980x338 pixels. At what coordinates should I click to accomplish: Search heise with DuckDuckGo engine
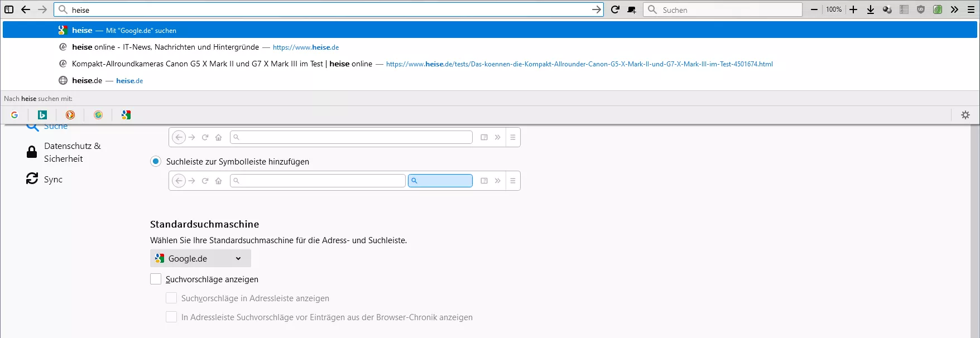[70, 115]
